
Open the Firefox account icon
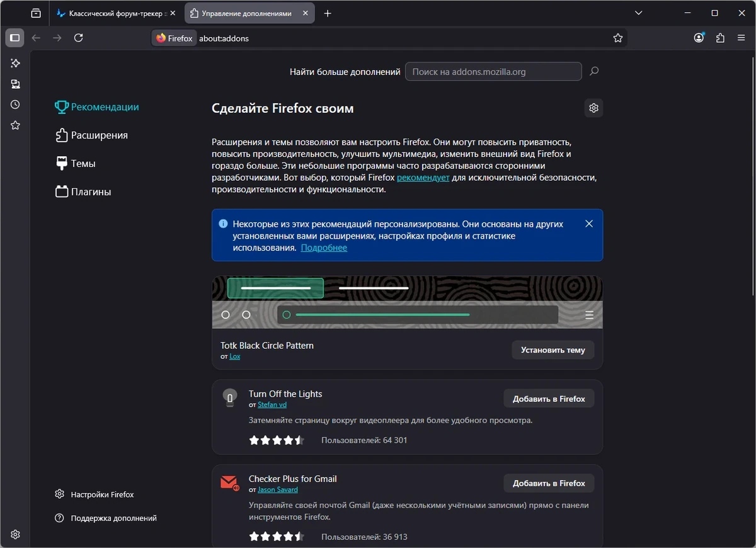click(x=699, y=38)
